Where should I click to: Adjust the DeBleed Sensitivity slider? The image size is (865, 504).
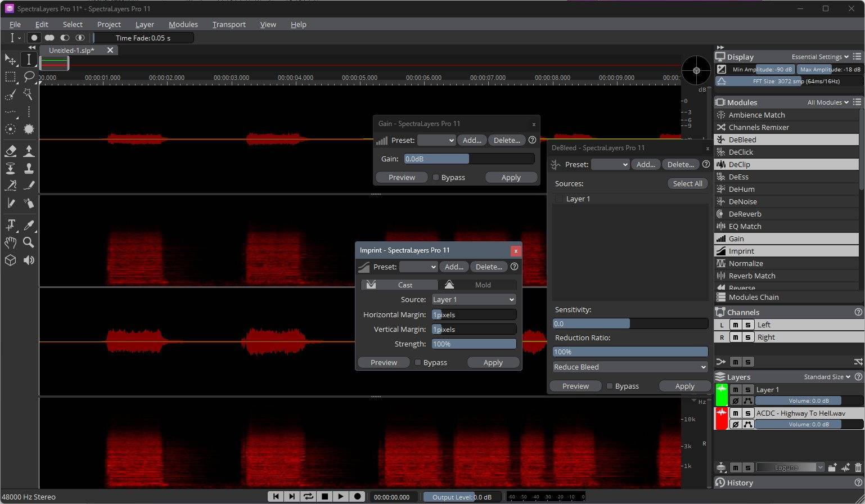click(x=630, y=323)
